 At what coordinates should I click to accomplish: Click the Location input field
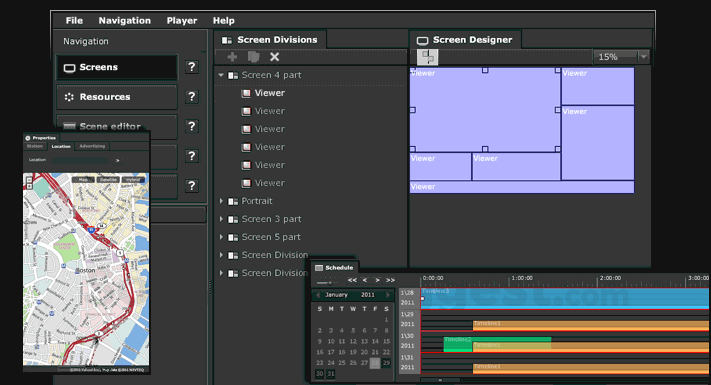[80, 160]
